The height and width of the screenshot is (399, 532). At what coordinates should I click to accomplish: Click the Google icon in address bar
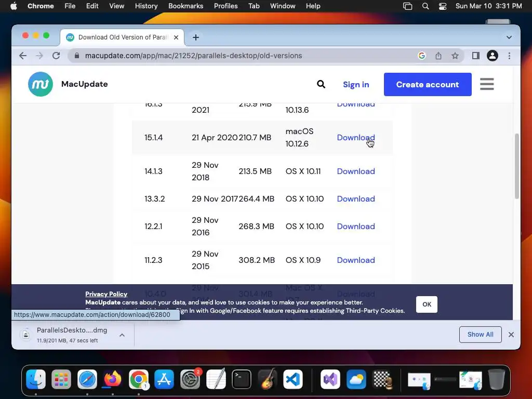pos(422,56)
